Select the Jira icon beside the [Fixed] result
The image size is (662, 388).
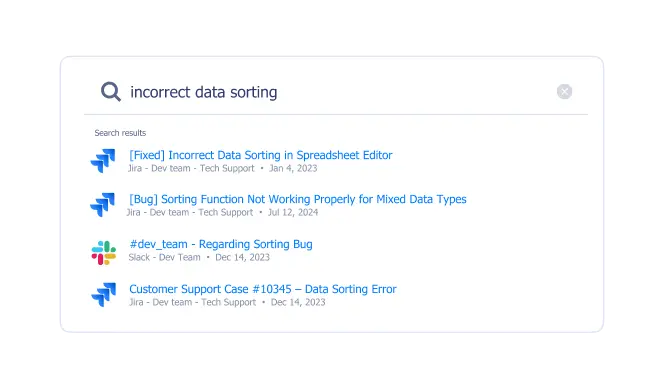coord(103,161)
